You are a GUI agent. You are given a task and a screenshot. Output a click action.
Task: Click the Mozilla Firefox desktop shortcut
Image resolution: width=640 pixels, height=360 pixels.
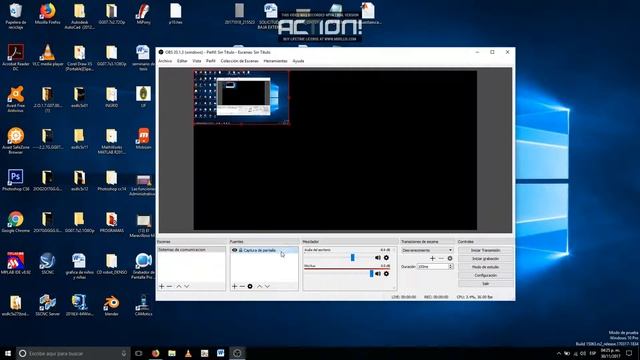[47, 14]
